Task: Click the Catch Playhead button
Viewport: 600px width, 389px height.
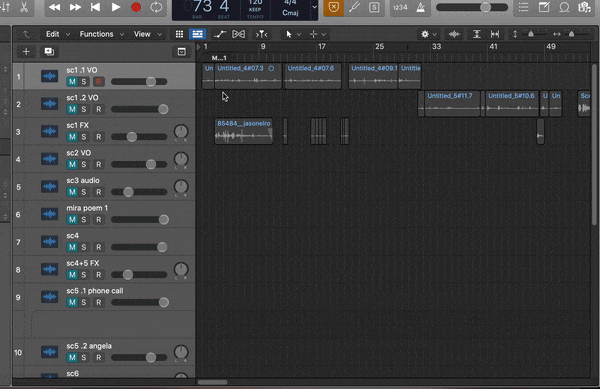Action: (261, 34)
